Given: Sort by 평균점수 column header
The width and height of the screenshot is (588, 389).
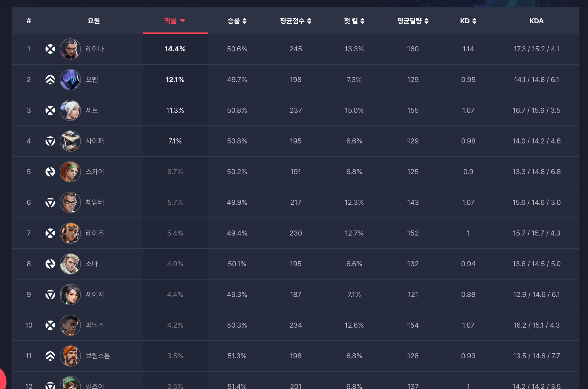Looking at the screenshot, I should click(x=295, y=21).
